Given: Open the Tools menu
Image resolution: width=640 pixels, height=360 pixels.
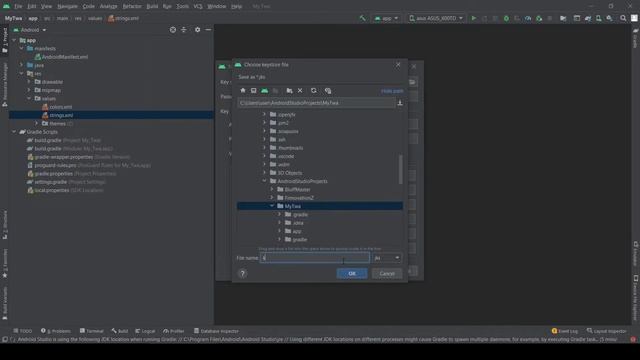Looking at the screenshot, I should point(182,7).
